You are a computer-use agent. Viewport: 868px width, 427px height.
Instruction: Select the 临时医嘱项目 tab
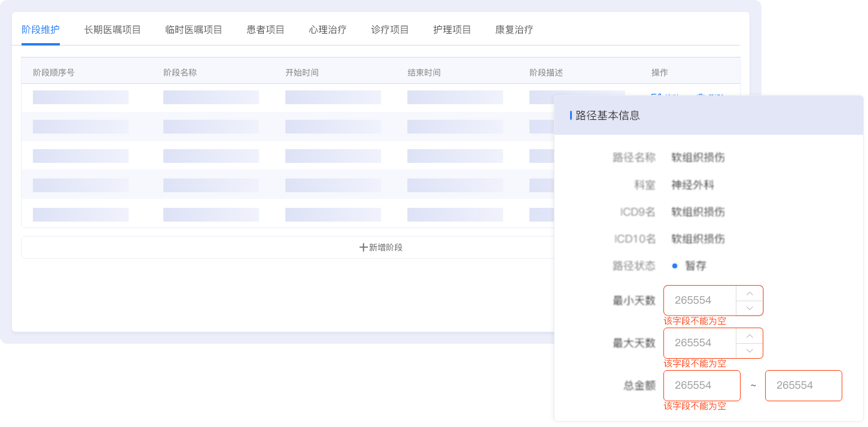coord(194,30)
